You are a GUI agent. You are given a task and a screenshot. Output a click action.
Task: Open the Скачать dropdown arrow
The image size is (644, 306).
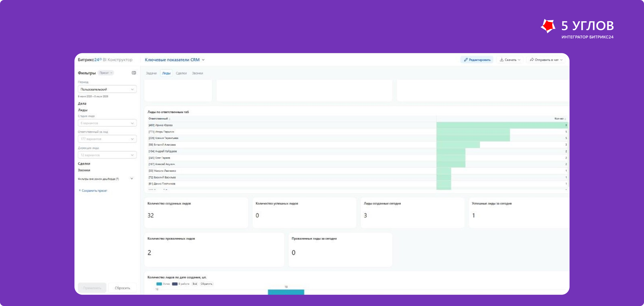point(519,60)
